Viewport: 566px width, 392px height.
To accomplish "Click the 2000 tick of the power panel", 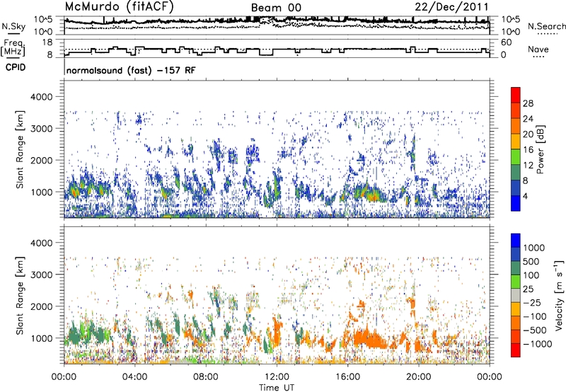I will [x=43, y=160].
